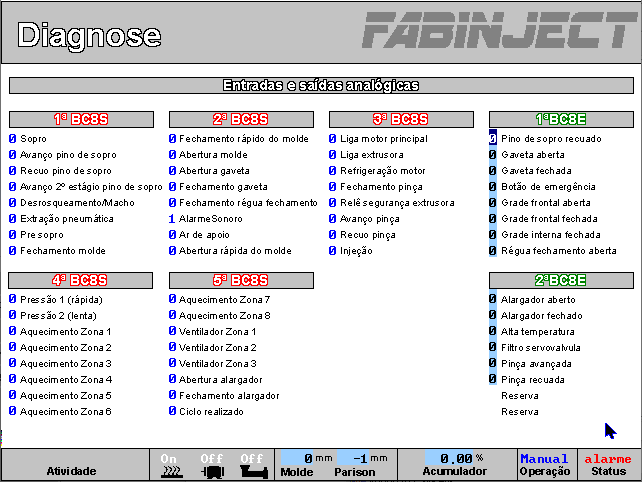The width and height of the screenshot is (642, 482).
Task: Toggle the Alargador aberto input state
Action: (x=493, y=299)
